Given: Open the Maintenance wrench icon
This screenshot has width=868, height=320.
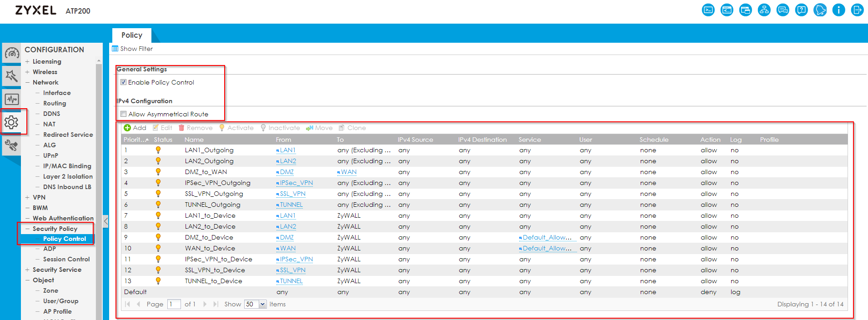Looking at the screenshot, I should point(12,145).
